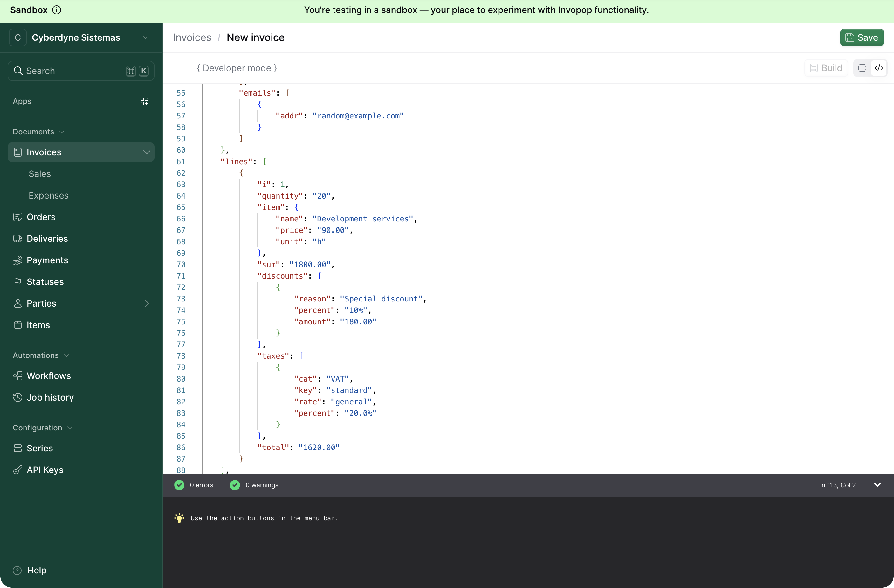Click the Series stack icon

pos(18,449)
